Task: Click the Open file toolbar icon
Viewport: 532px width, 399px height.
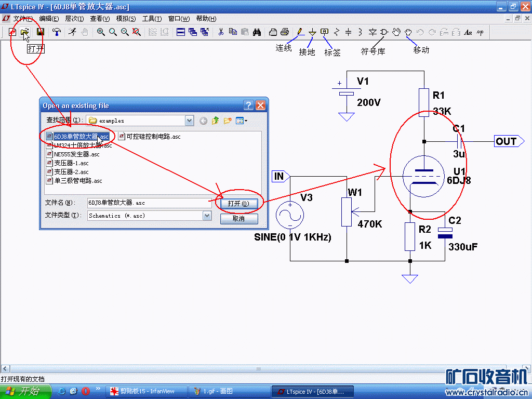Action: (x=24, y=32)
